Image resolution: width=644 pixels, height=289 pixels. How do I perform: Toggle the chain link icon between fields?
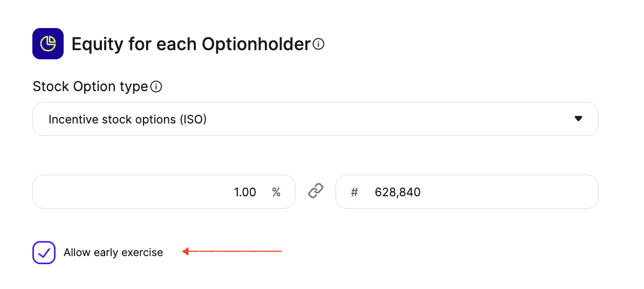coord(316,191)
